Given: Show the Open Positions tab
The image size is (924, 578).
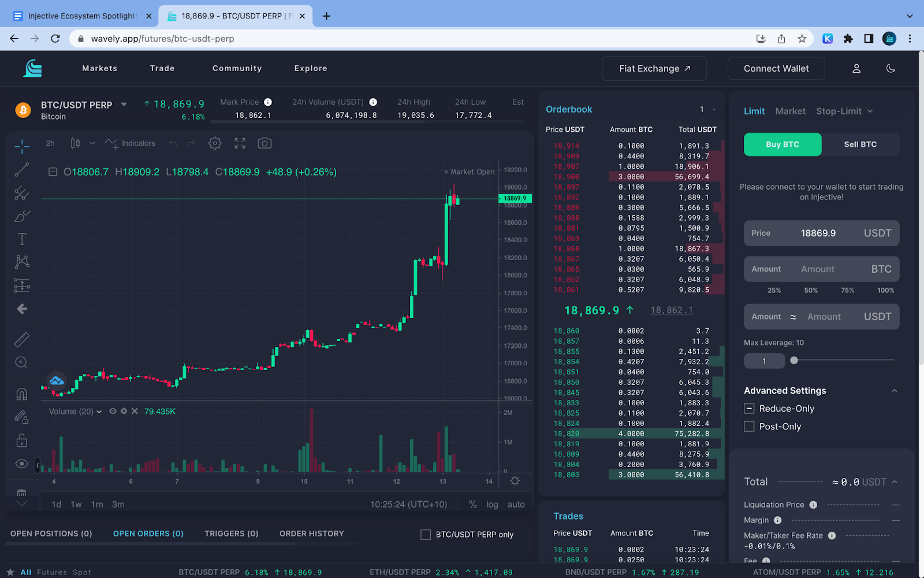Looking at the screenshot, I should (x=51, y=533).
